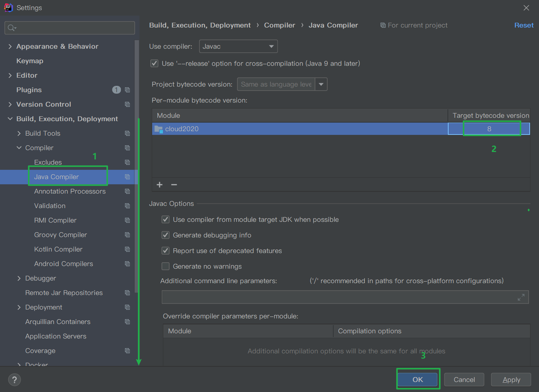Click the project-level icon beside Validation

coord(128,206)
